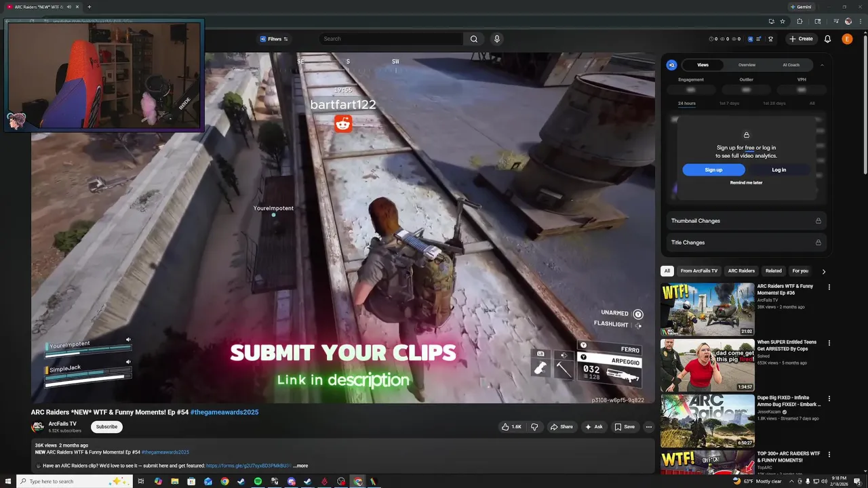Save the video to playlist
The image size is (868, 488).
(x=625, y=427)
